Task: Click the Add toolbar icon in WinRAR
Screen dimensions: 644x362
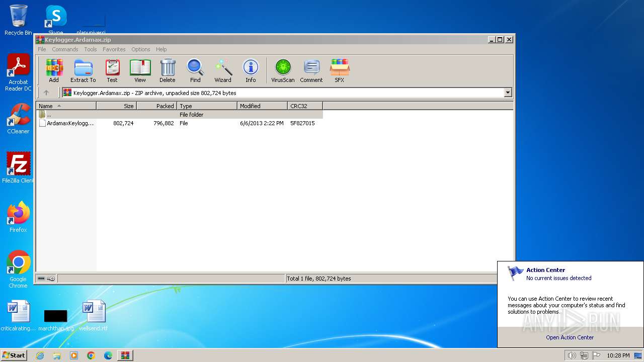Action: [x=54, y=70]
